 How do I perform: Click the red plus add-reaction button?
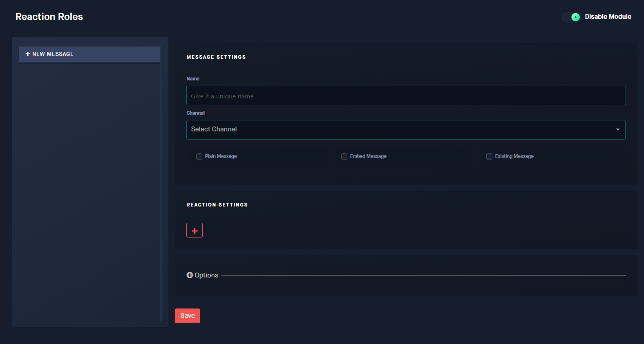(195, 230)
